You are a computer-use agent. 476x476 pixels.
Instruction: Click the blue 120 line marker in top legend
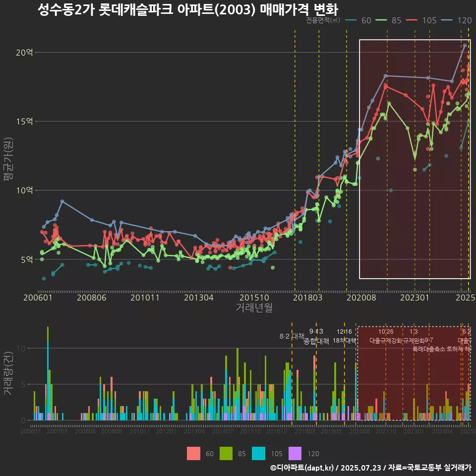pos(447,20)
